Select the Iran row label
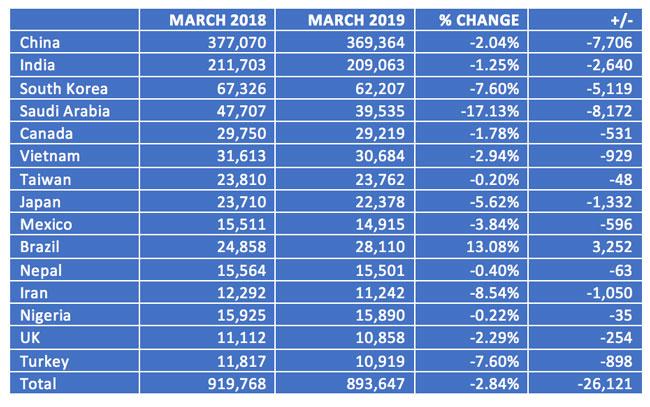Screen dimensions: 650x407 click(x=75, y=292)
